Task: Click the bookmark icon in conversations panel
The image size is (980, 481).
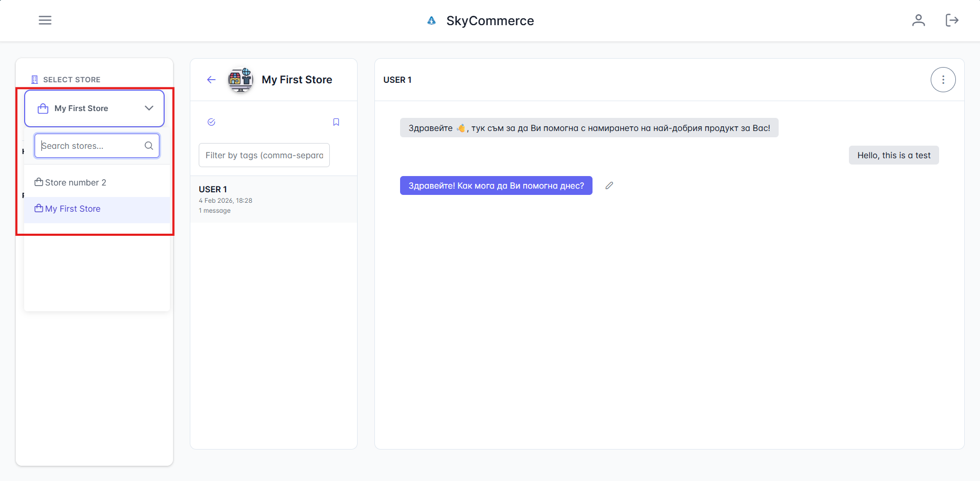Action: point(336,122)
